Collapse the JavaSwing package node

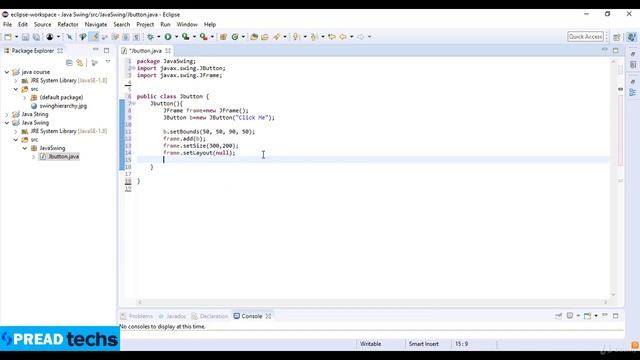[x=24, y=148]
